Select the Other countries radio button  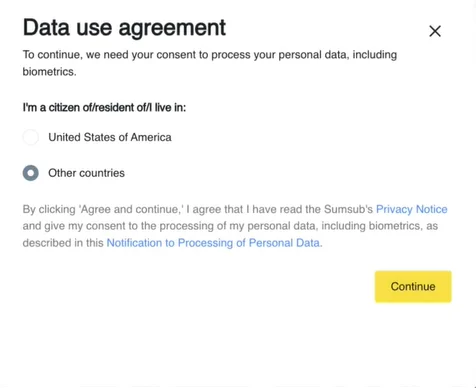[31, 173]
